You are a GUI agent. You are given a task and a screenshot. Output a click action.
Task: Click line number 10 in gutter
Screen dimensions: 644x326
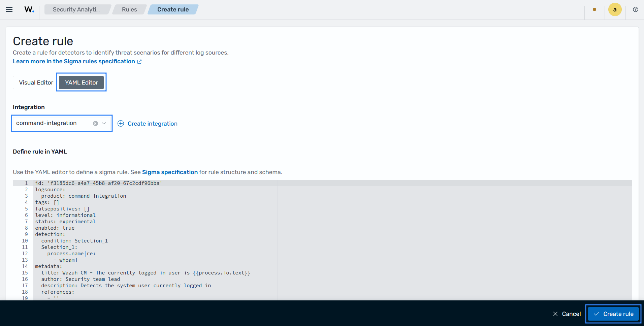click(x=25, y=241)
